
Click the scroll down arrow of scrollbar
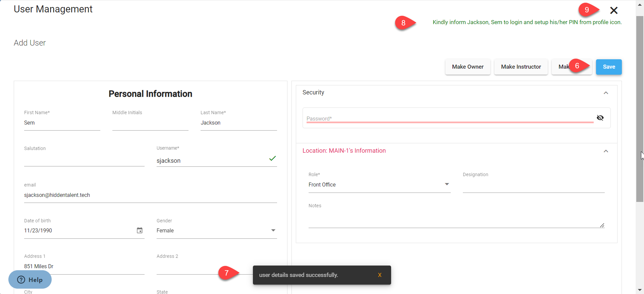pyautogui.click(x=640, y=290)
